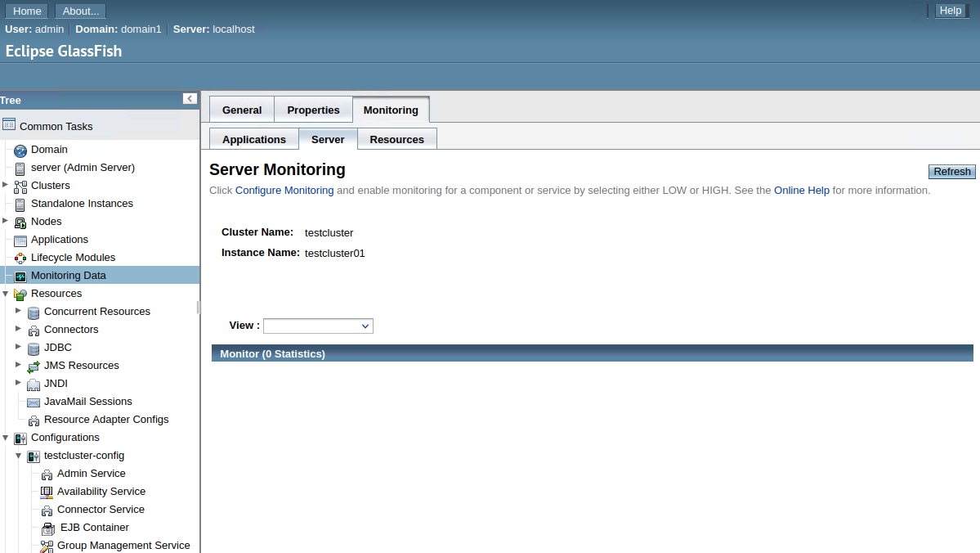Expand the Connectors node
980x553 pixels.
coord(18,329)
